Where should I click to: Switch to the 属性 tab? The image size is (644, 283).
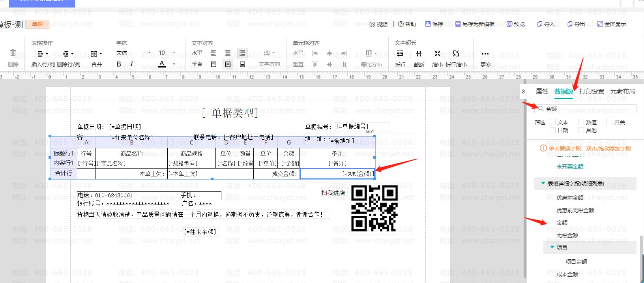point(542,92)
